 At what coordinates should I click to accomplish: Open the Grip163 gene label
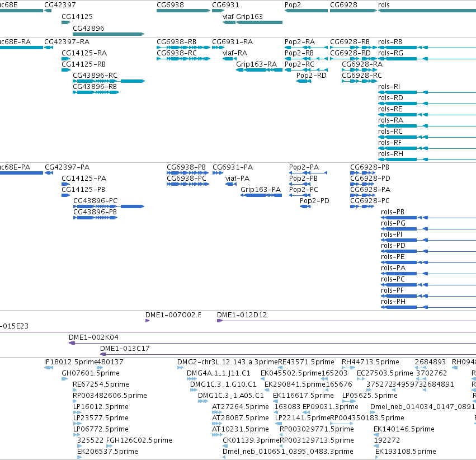point(249,17)
